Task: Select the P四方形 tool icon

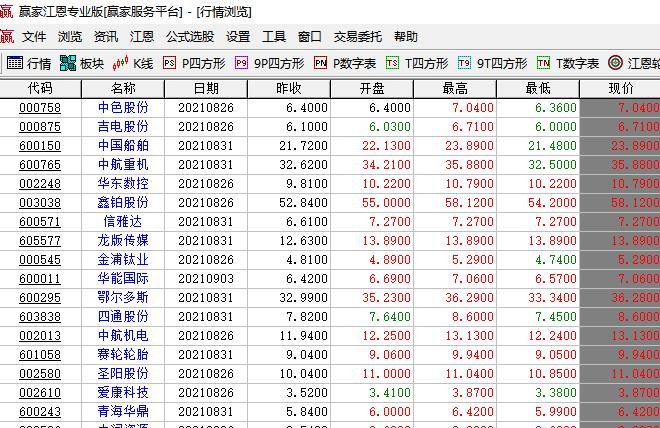Action: pyautogui.click(x=169, y=63)
